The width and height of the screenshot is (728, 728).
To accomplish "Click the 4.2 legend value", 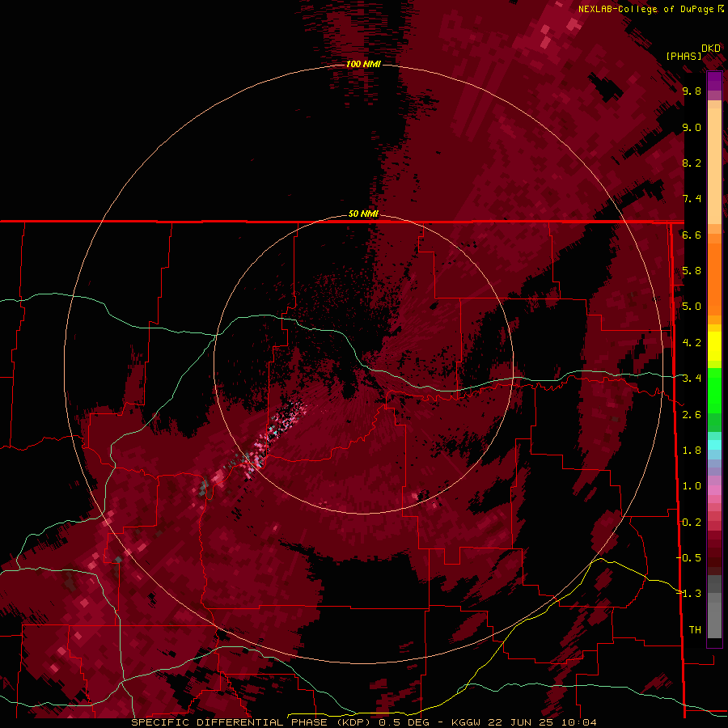I will [x=692, y=343].
